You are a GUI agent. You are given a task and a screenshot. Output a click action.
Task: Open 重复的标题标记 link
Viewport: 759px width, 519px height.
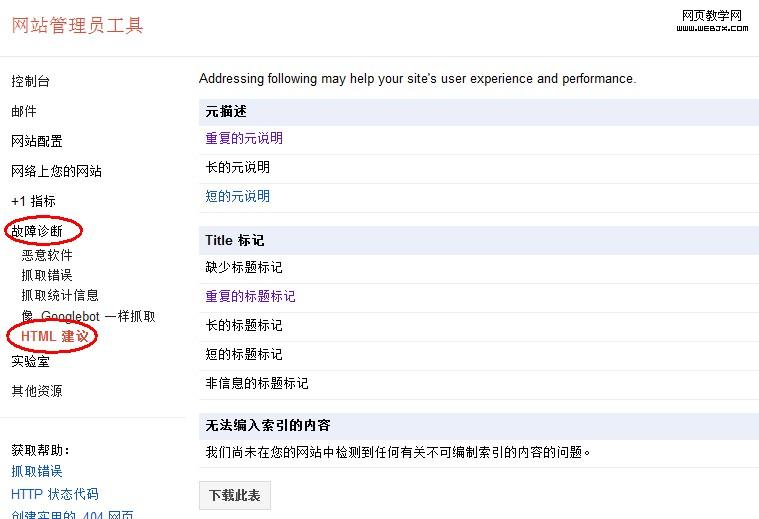point(251,296)
